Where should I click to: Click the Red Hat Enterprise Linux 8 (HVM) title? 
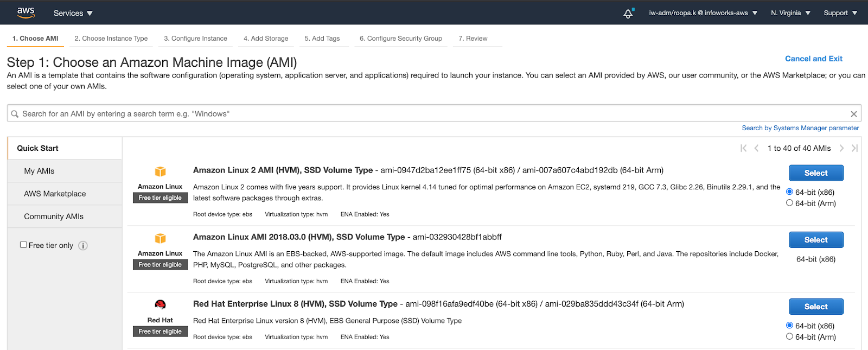click(295, 304)
